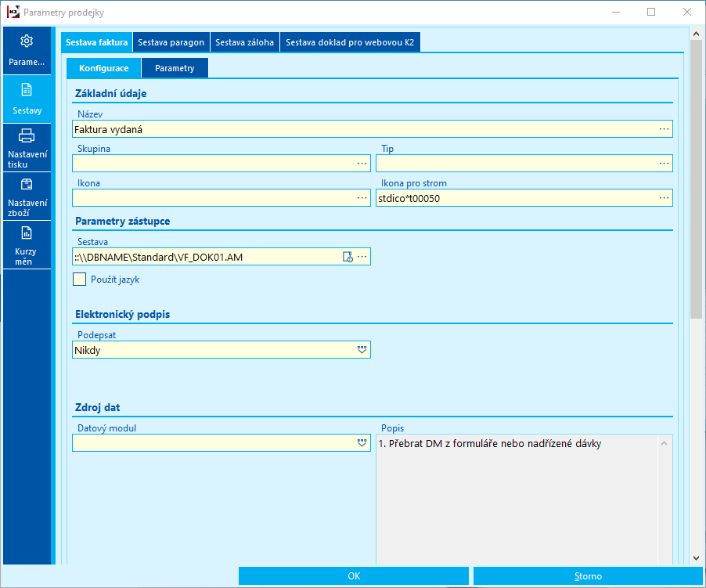This screenshot has height=588, width=706.
Task: Select the Sestavy sidebar section
Action: pos(27,99)
